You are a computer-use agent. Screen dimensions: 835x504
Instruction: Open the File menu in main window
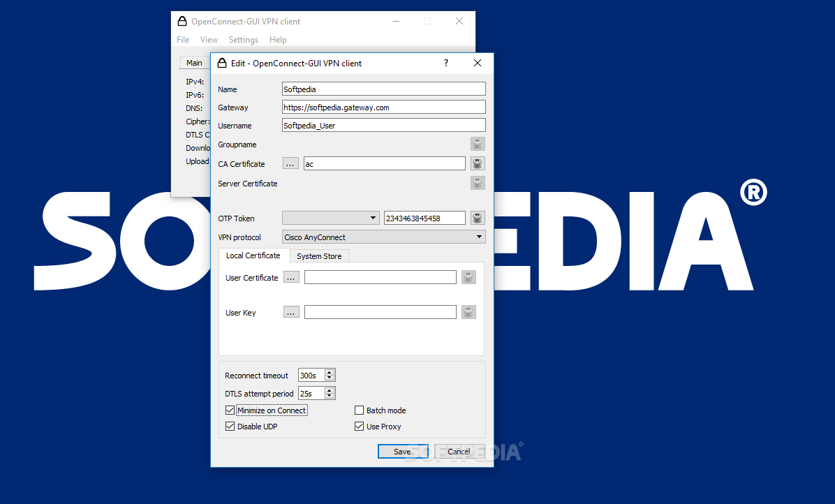point(183,39)
